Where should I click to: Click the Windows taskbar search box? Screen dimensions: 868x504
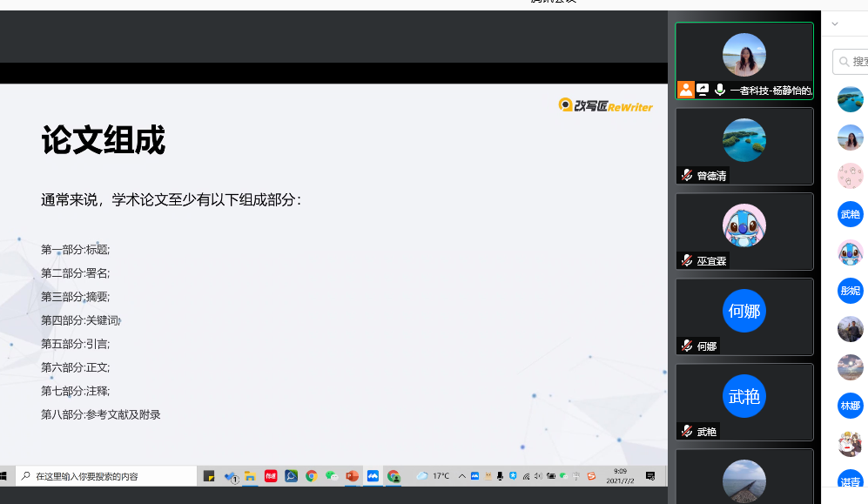click(106, 476)
